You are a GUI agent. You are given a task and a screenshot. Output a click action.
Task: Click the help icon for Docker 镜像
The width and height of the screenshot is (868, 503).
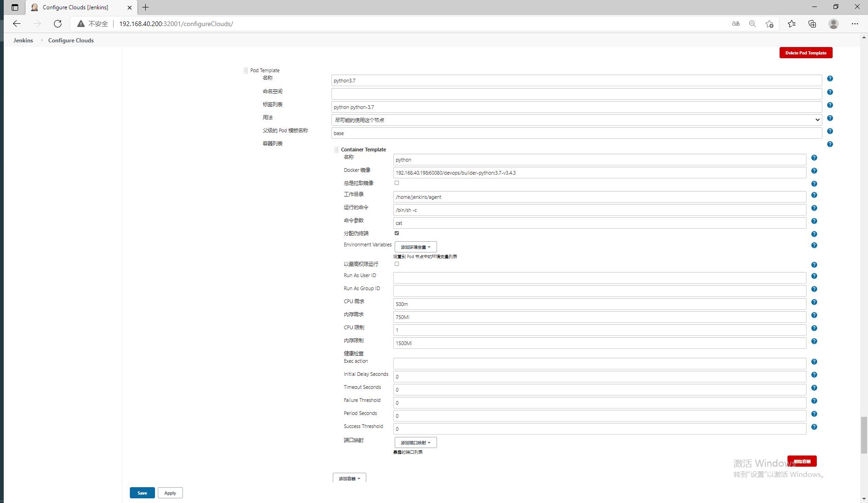[814, 171]
